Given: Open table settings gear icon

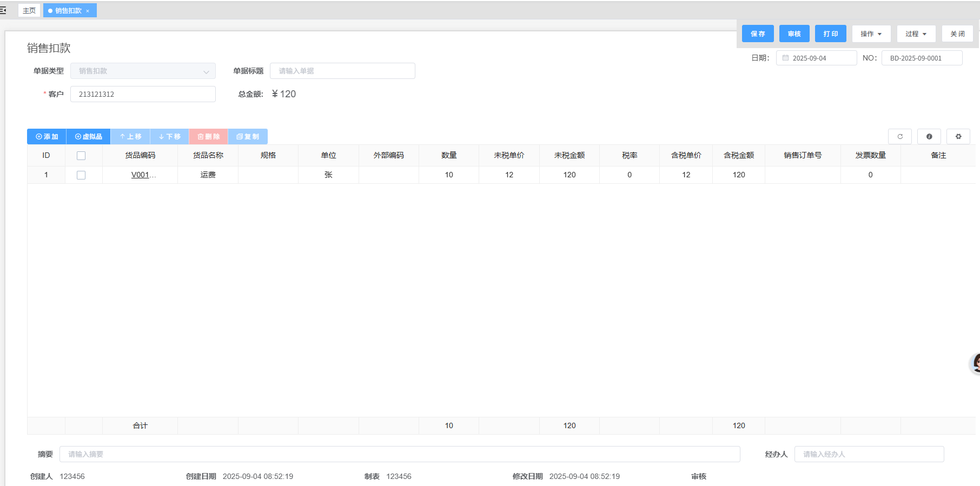Looking at the screenshot, I should [958, 137].
